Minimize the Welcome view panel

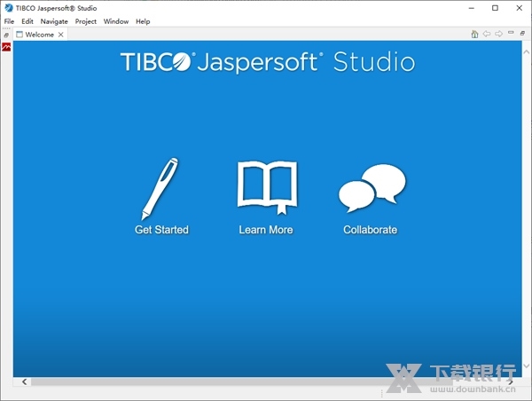pos(511,34)
